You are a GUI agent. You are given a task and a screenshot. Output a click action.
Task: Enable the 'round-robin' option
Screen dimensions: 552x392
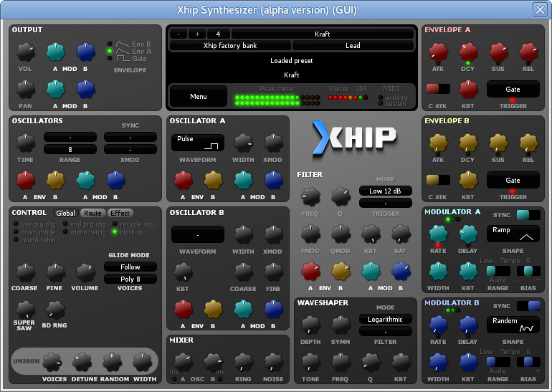pyautogui.click(x=16, y=239)
